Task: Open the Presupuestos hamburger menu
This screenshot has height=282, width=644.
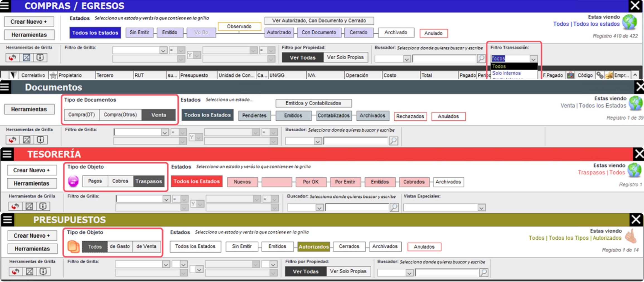Action: [x=8, y=220]
